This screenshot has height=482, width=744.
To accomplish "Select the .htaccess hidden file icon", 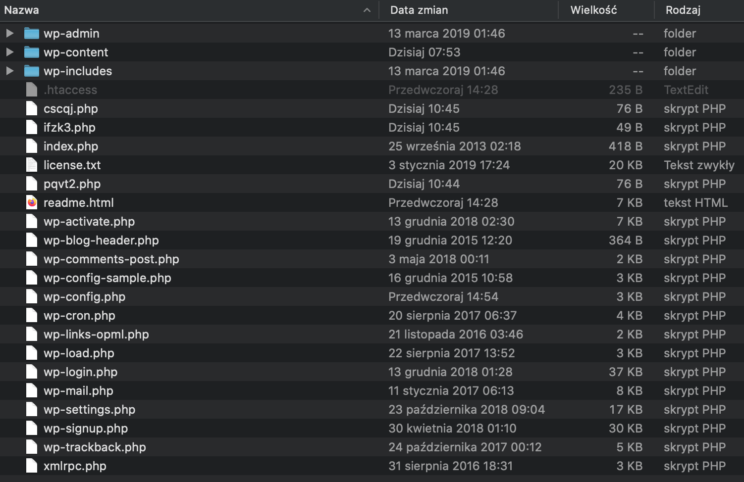I will pyautogui.click(x=31, y=90).
